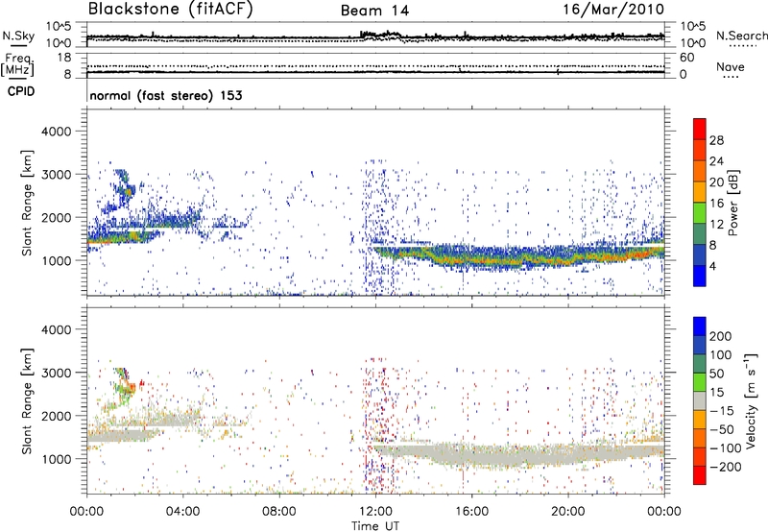768x532 pixels.
Task: Click the 1000 tick on velocity panel
Action: pos(56,459)
